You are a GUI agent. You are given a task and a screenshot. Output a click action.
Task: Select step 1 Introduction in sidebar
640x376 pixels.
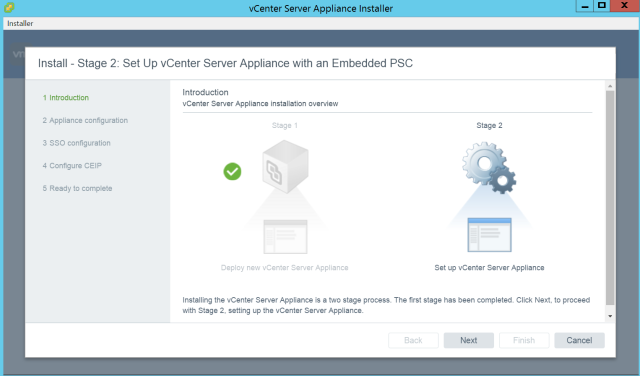click(x=66, y=98)
